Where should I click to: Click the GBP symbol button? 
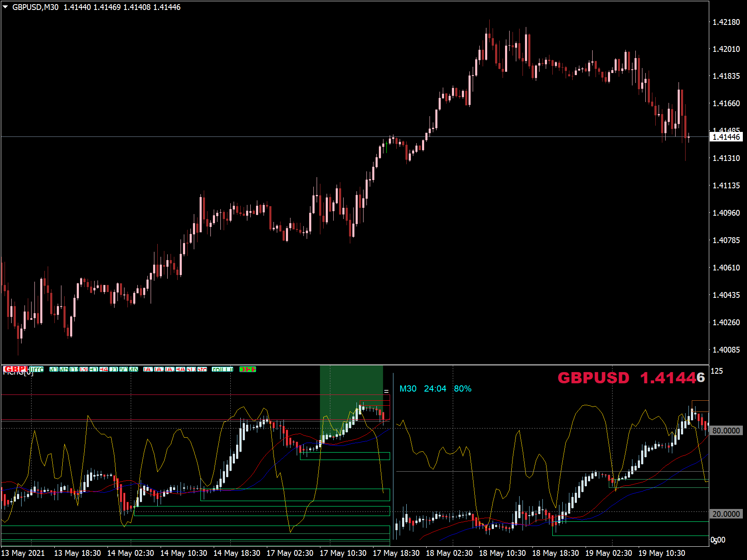[15, 369]
